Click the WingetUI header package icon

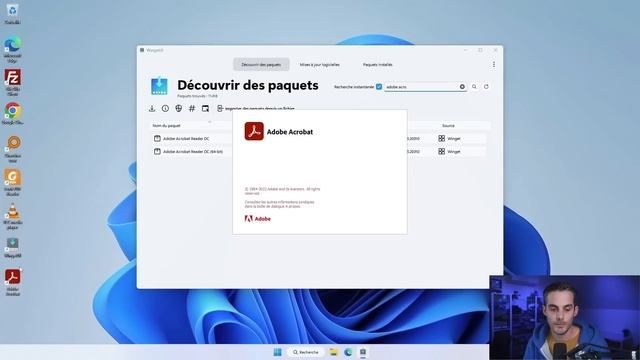(x=159, y=86)
